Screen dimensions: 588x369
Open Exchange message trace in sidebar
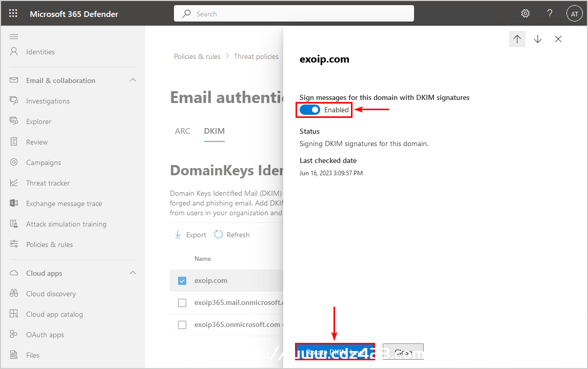pos(64,204)
